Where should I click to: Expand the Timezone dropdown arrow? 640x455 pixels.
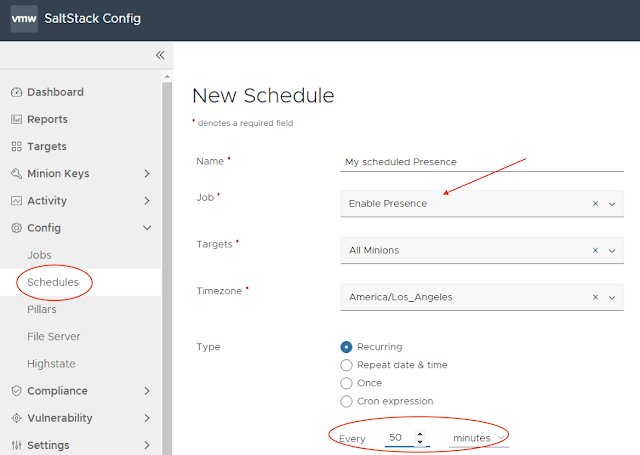tap(612, 297)
